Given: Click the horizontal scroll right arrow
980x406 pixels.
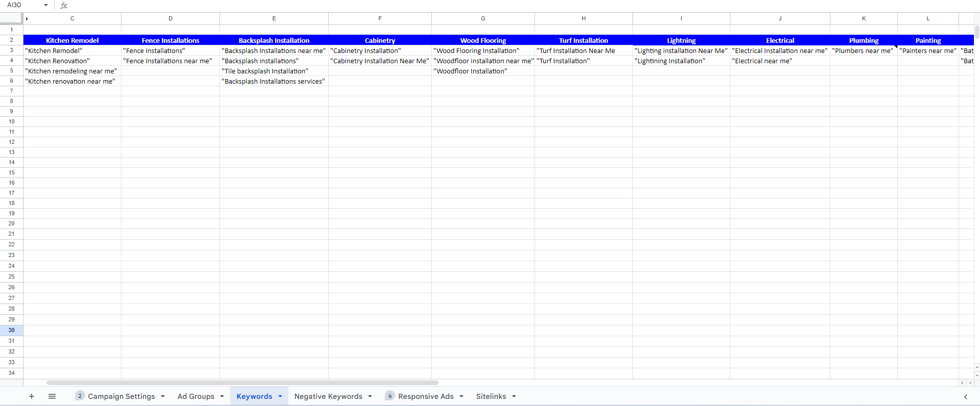Looking at the screenshot, I should pyautogui.click(x=970, y=383).
